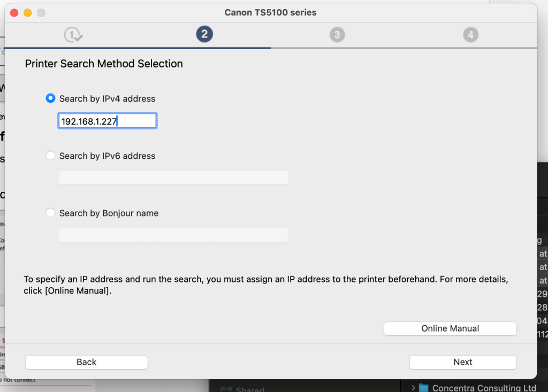
Task: Select Search by Bonjour name radio button
Action: point(50,213)
